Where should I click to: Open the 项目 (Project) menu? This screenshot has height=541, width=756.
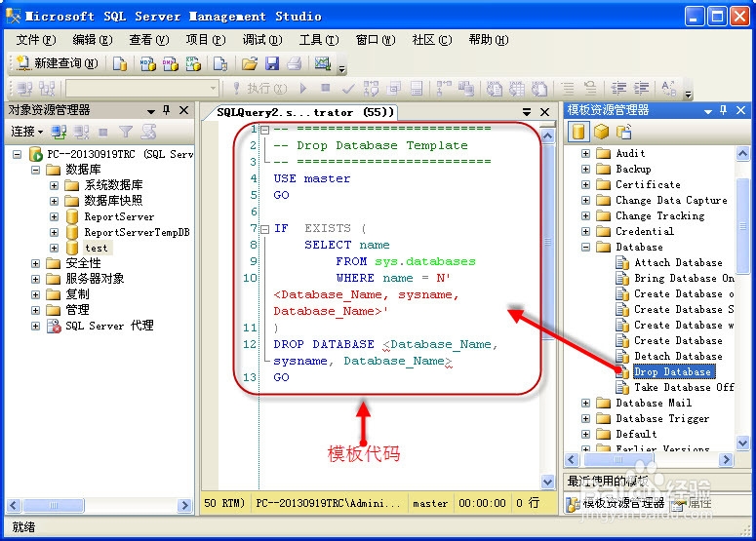206,40
